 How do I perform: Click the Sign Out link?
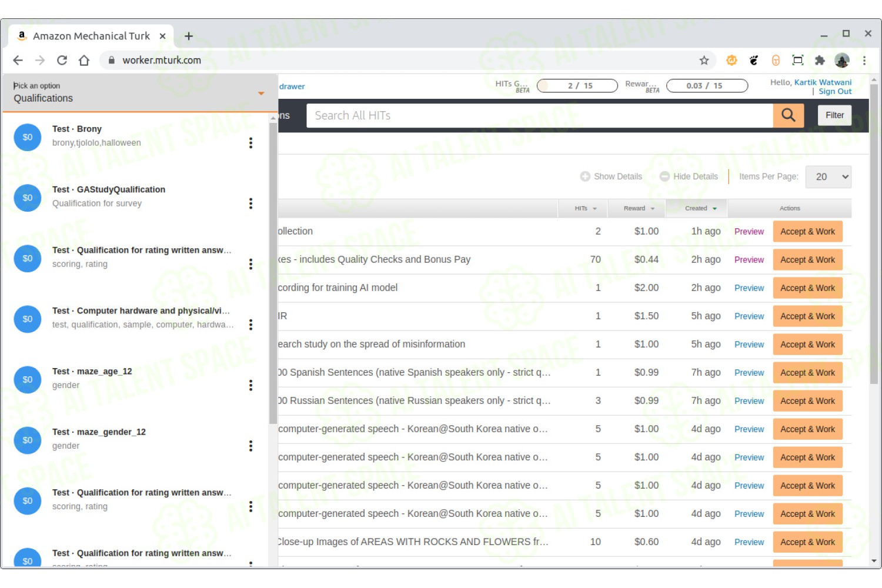835,91
